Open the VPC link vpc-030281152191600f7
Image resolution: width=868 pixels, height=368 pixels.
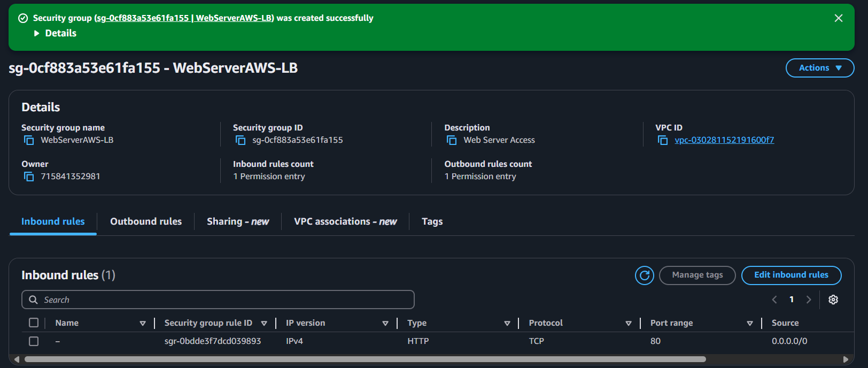pos(724,140)
